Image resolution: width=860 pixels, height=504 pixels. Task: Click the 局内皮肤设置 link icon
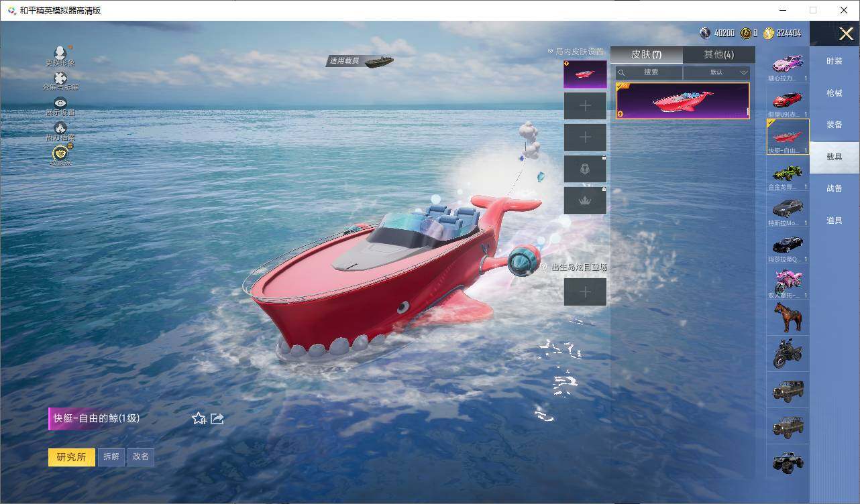point(551,52)
